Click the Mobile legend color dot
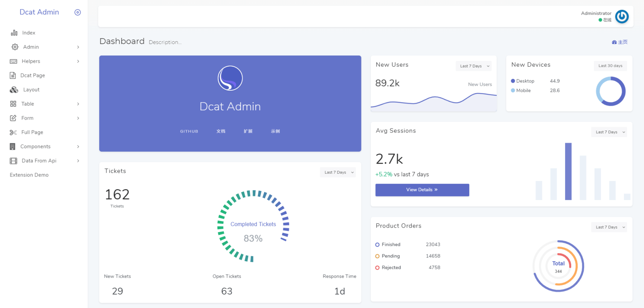 coord(513,90)
